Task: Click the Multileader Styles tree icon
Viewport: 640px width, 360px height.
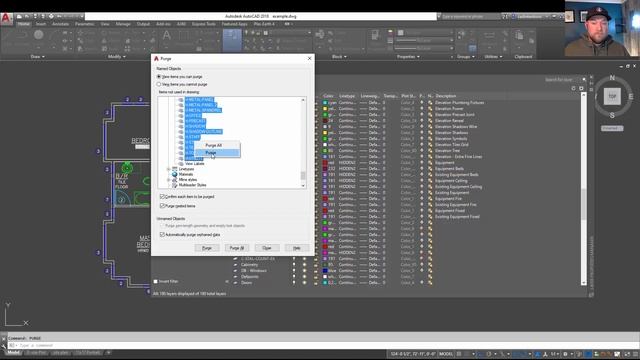Action: pyautogui.click(x=175, y=185)
